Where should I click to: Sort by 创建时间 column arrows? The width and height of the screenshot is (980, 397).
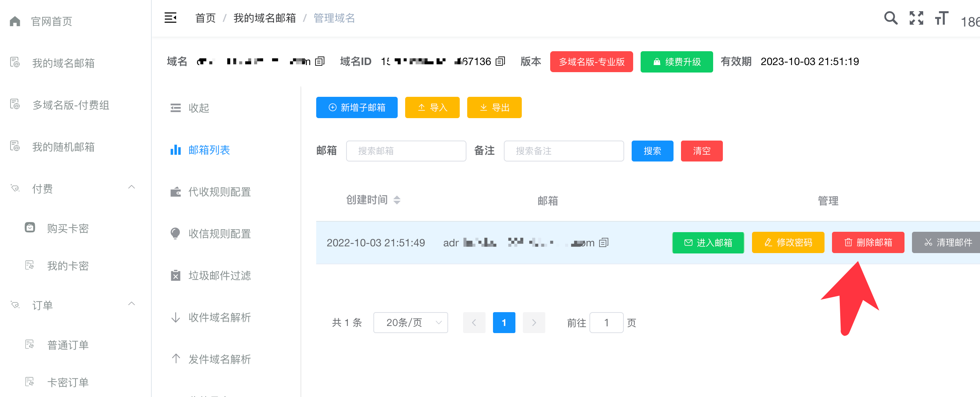click(397, 200)
